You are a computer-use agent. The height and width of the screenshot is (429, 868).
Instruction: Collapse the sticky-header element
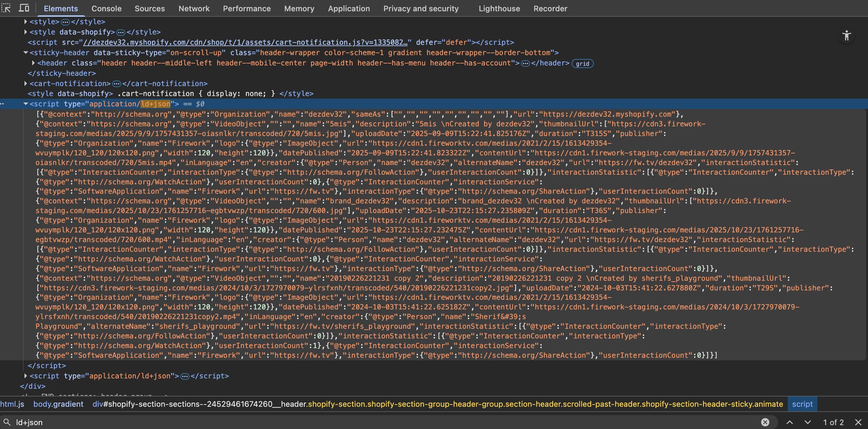pyautogui.click(x=25, y=53)
